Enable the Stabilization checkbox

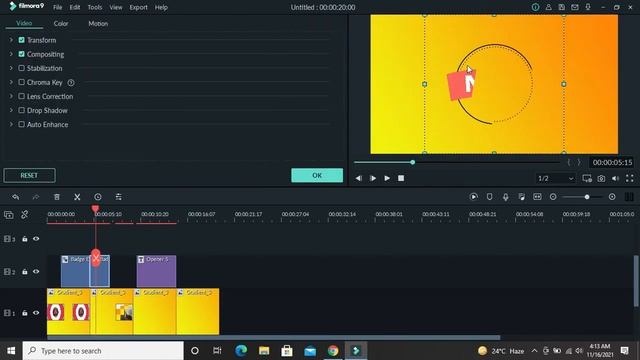[22, 68]
